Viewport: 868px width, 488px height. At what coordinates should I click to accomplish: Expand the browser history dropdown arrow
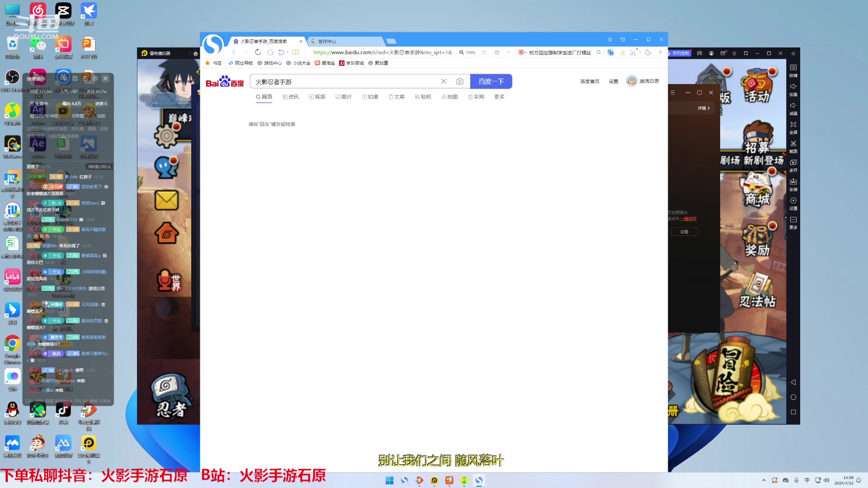(x=288, y=52)
